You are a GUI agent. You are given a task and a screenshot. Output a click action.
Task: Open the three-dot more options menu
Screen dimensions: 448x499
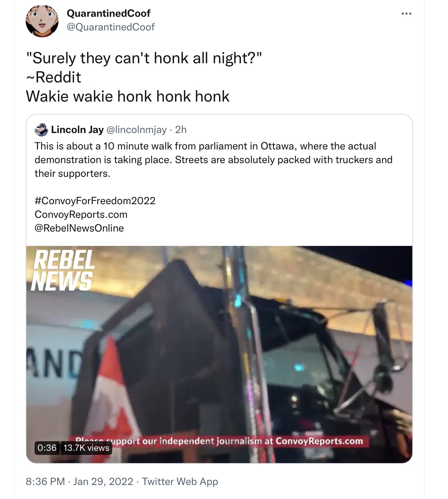point(406,14)
